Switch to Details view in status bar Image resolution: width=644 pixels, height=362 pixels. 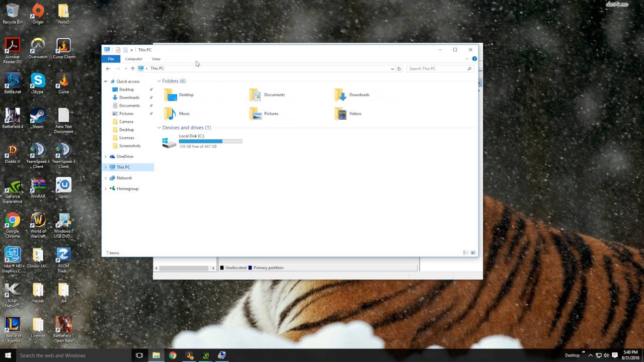(x=465, y=252)
